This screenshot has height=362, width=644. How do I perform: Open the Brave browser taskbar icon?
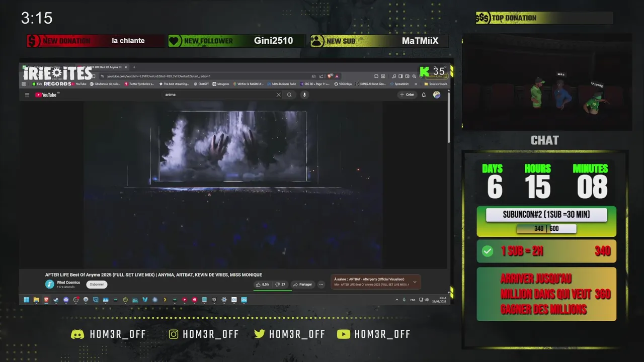click(x=46, y=300)
